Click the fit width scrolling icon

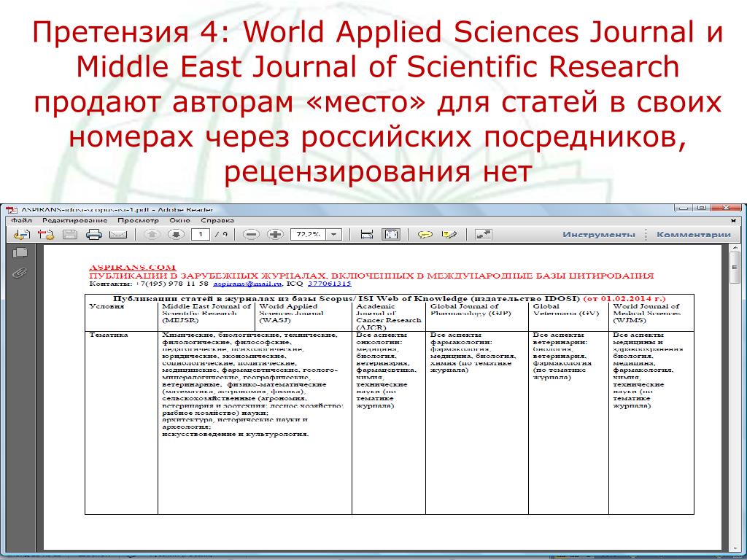[367, 234]
